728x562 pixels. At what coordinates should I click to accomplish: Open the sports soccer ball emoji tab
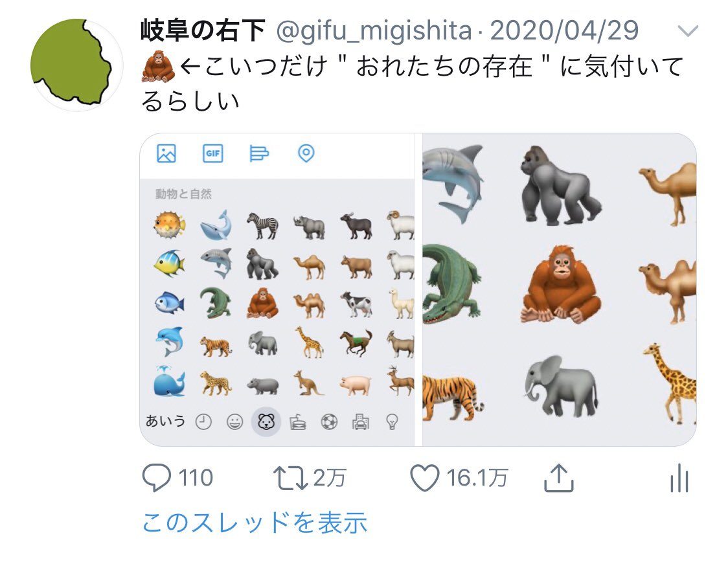click(329, 422)
